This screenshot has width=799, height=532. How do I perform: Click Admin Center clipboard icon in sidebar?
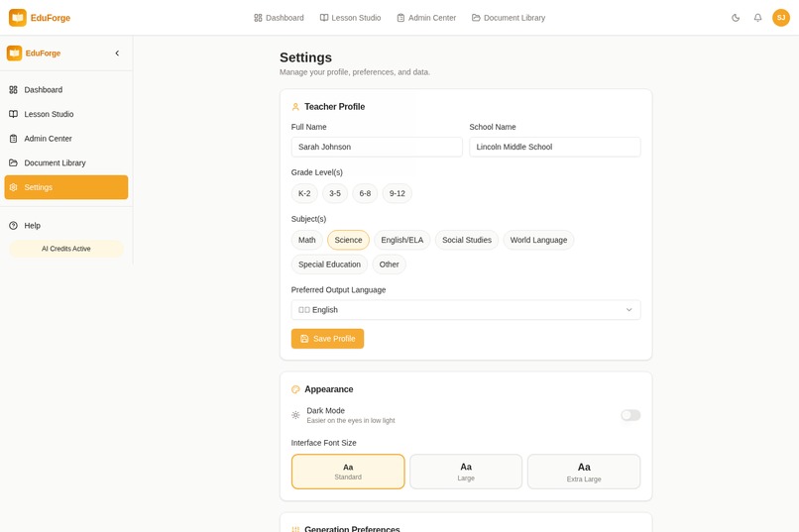coord(13,139)
